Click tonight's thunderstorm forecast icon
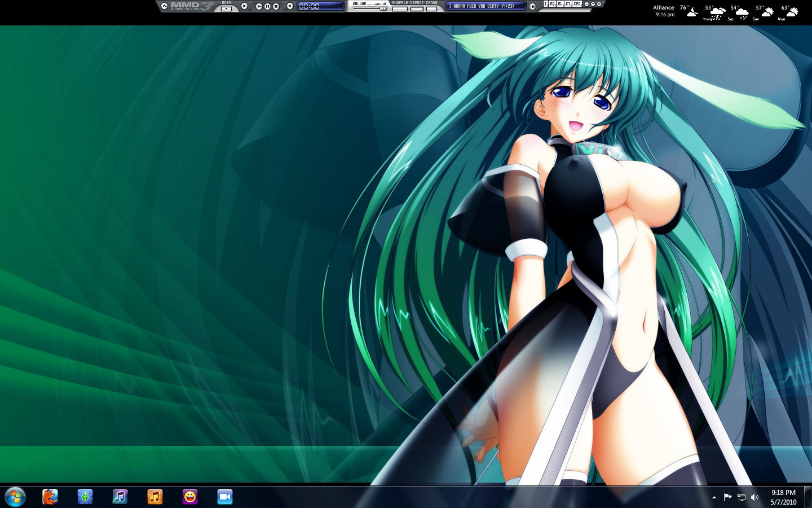The image size is (812, 508). (x=717, y=13)
